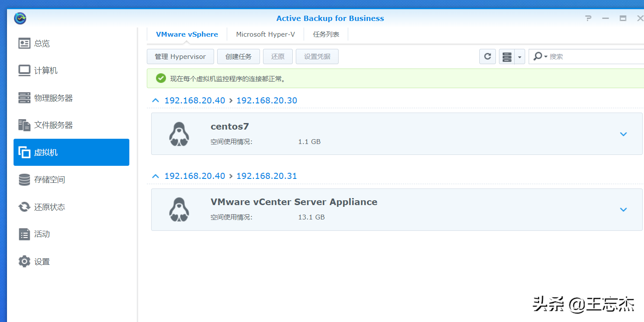Select the centos7 virtual machine name
This screenshot has height=322, width=644.
click(x=230, y=127)
